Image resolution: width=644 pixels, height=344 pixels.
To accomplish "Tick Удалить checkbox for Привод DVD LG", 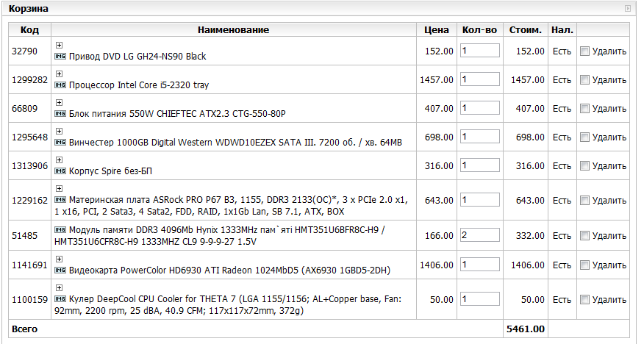I will click(x=584, y=51).
